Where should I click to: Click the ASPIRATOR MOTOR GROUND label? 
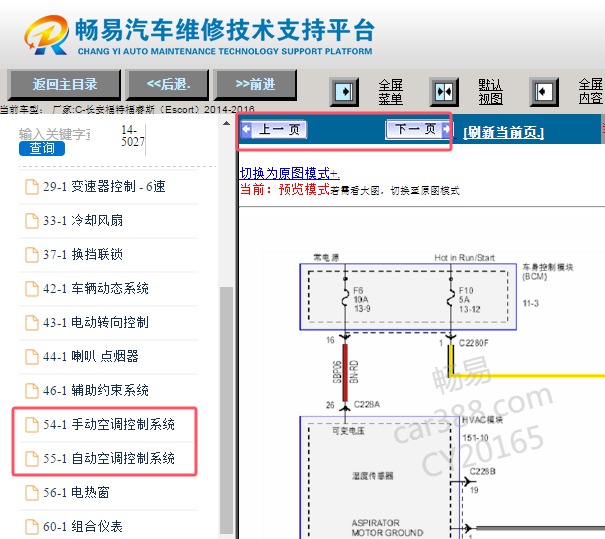387,528
